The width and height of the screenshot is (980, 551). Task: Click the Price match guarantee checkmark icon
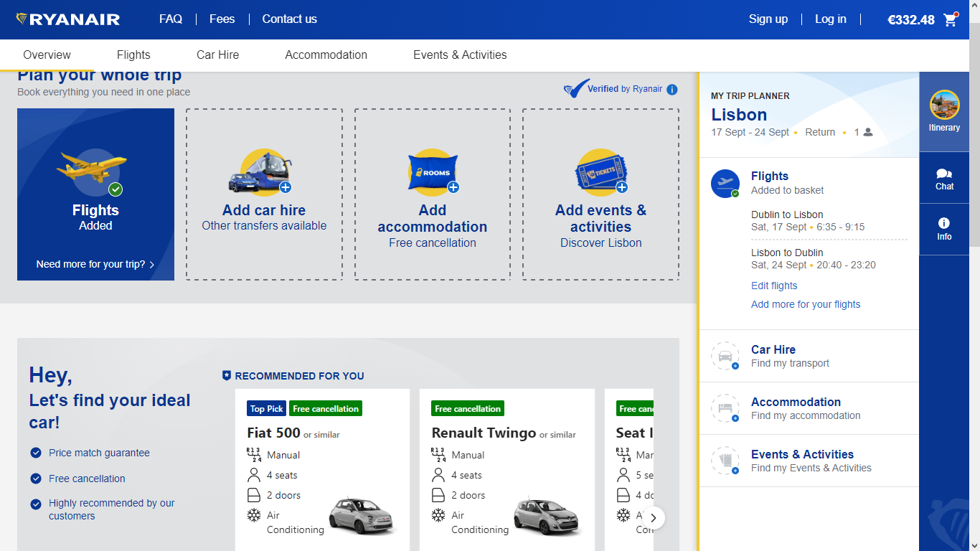click(36, 453)
